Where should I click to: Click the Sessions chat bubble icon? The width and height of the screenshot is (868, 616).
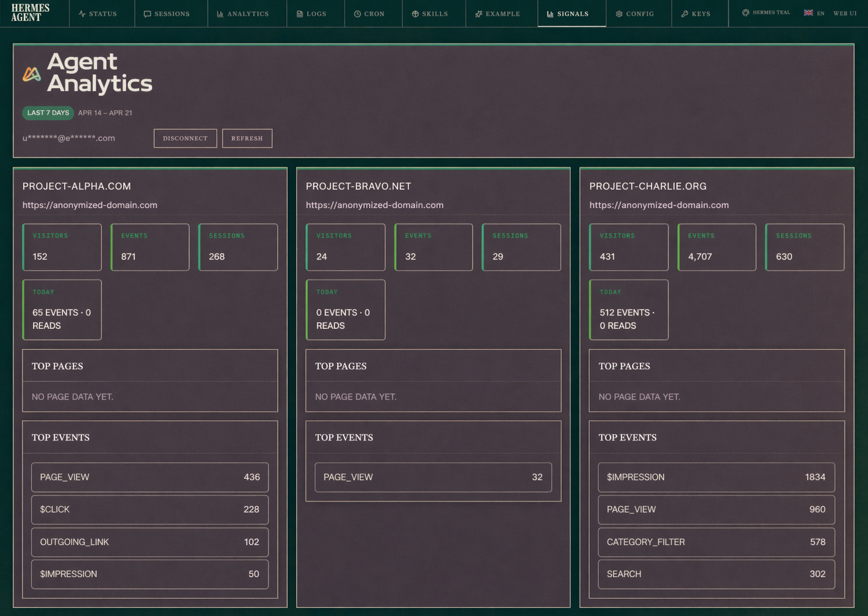click(x=147, y=14)
